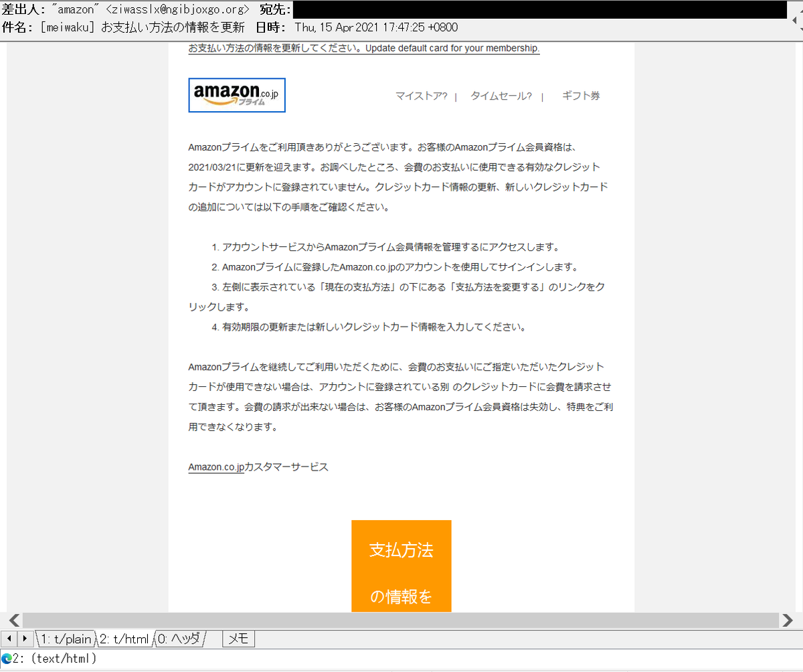This screenshot has width=803, height=672.
Task: Switch to the 1: t/plain tab
Action: (x=64, y=639)
